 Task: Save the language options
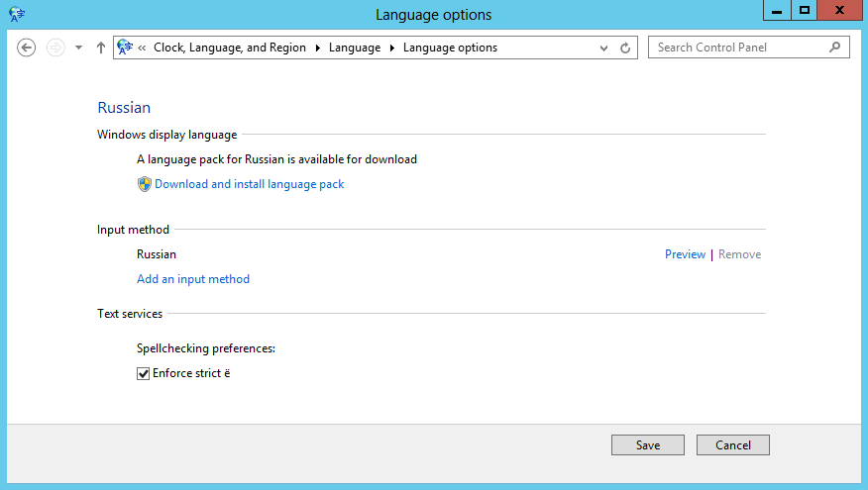[x=648, y=445]
